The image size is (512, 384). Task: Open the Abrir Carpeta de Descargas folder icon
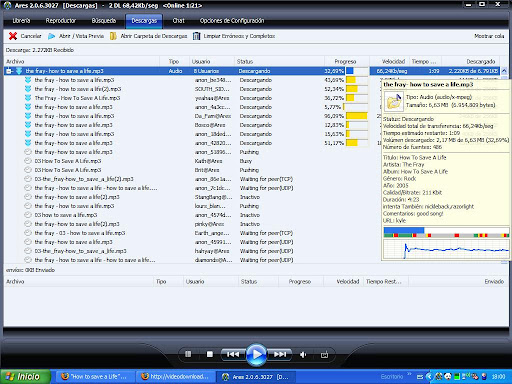(x=113, y=36)
